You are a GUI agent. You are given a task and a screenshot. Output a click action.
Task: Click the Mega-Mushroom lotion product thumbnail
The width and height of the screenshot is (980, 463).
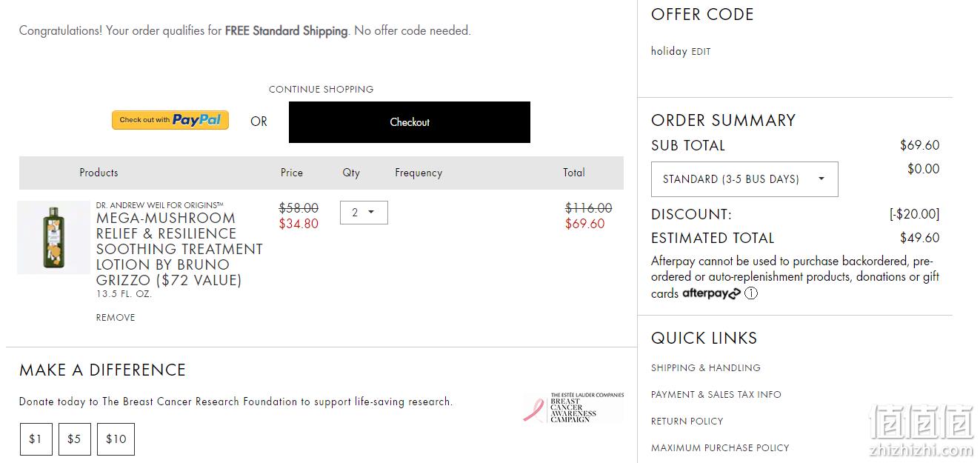53,237
